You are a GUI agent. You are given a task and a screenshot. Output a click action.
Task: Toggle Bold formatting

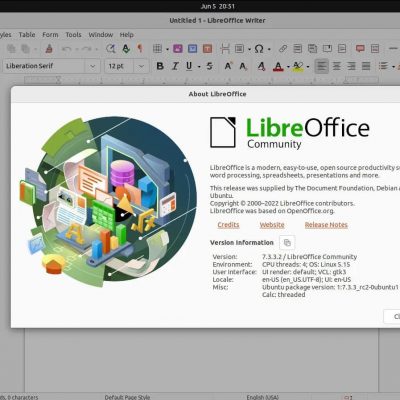(160, 66)
